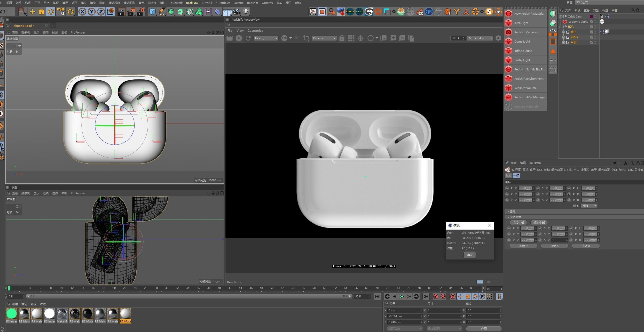
Task: Toggle the X axis lock
Action: (82, 12)
